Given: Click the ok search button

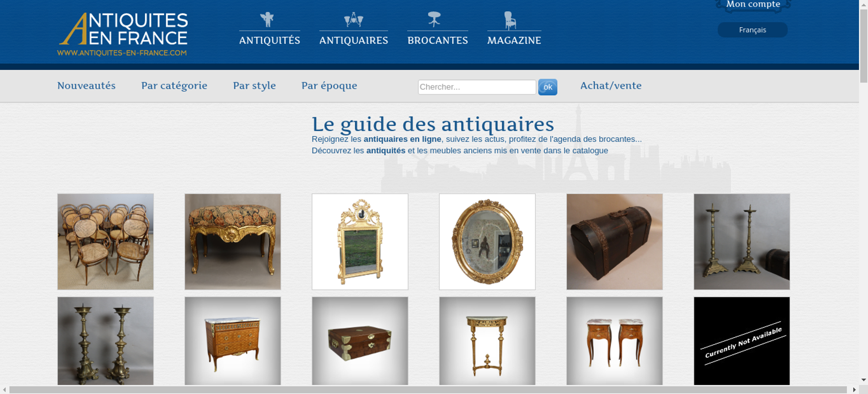Looking at the screenshot, I should [548, 87].
